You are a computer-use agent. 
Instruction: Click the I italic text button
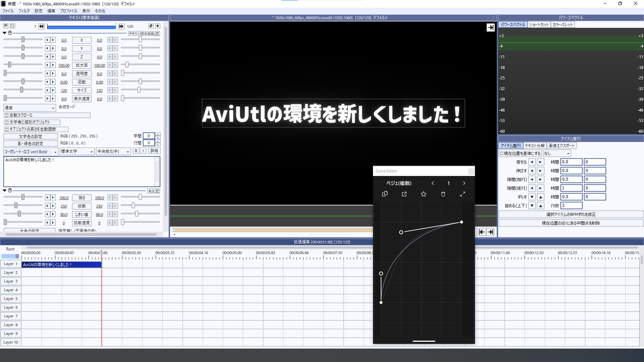[x=143, y=152]
